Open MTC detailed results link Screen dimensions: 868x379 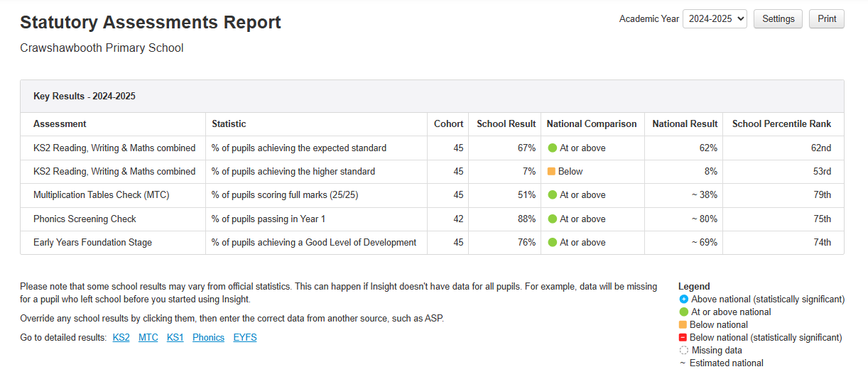coord(148,338)
